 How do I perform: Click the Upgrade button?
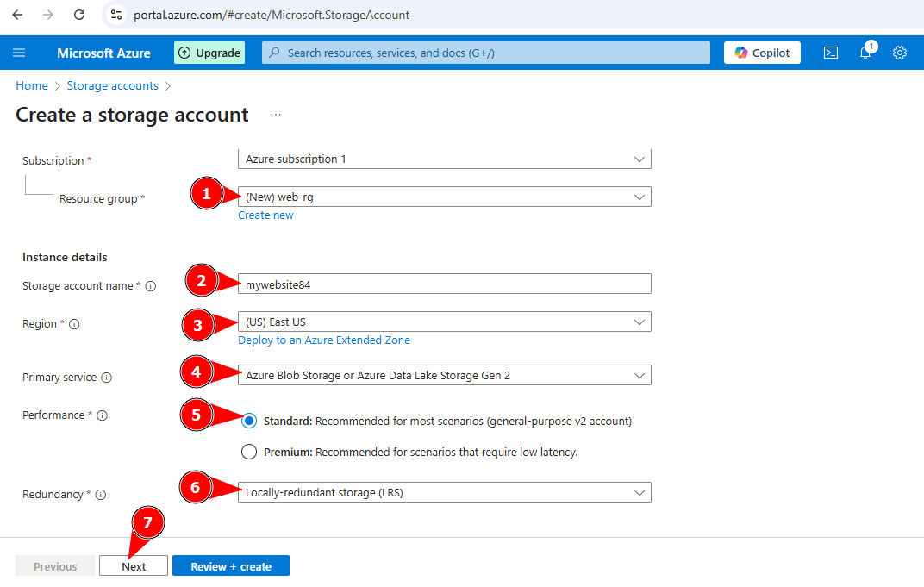[209, 53]
